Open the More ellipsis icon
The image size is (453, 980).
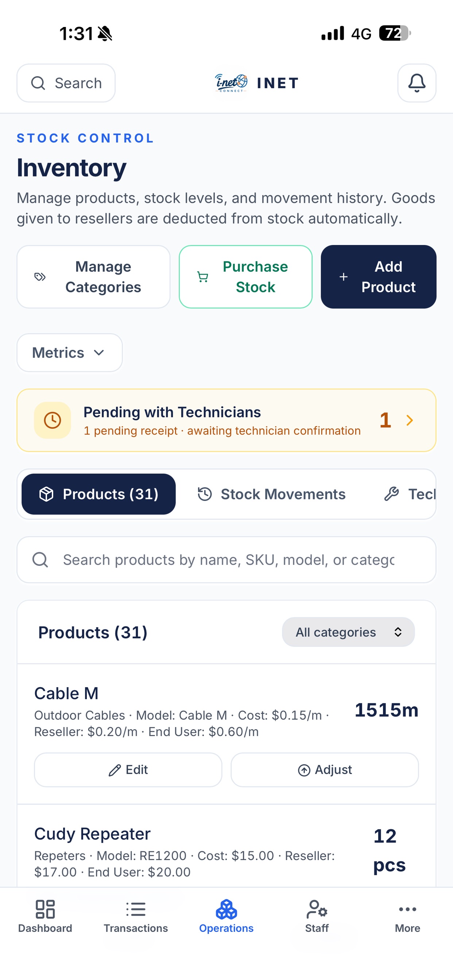click(x=407, y=909)
